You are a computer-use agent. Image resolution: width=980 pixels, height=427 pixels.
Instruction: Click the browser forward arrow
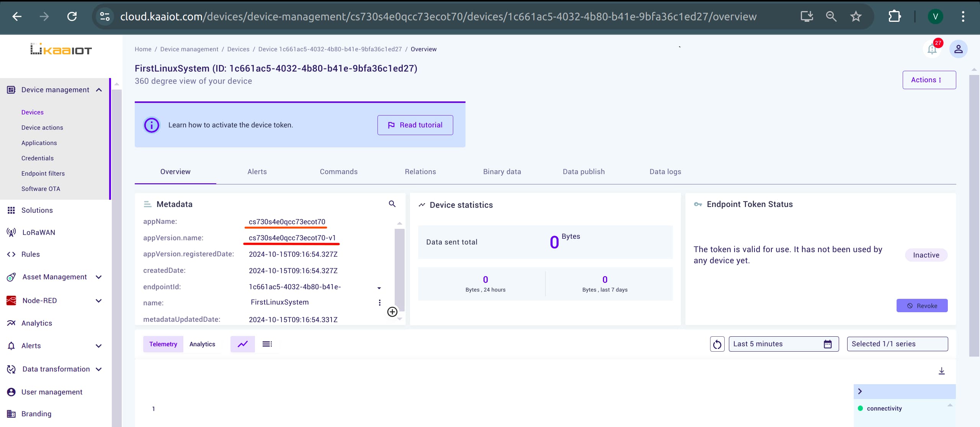[44, 16]
